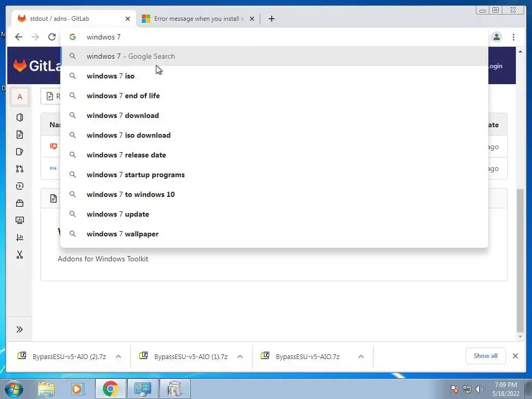Select windwos 7 - Google Search suggestion
Viewport: 532px width, 399px height.
(274, 56)
